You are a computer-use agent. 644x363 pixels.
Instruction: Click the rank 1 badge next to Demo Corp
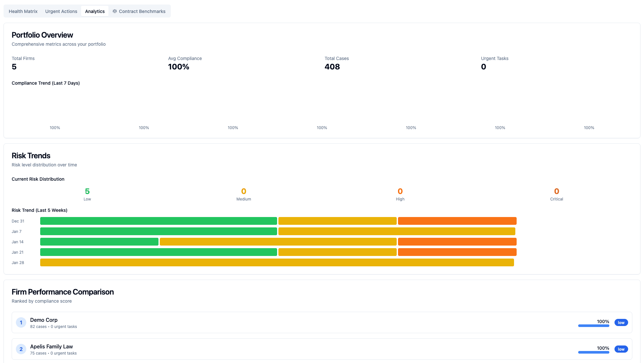21,322
